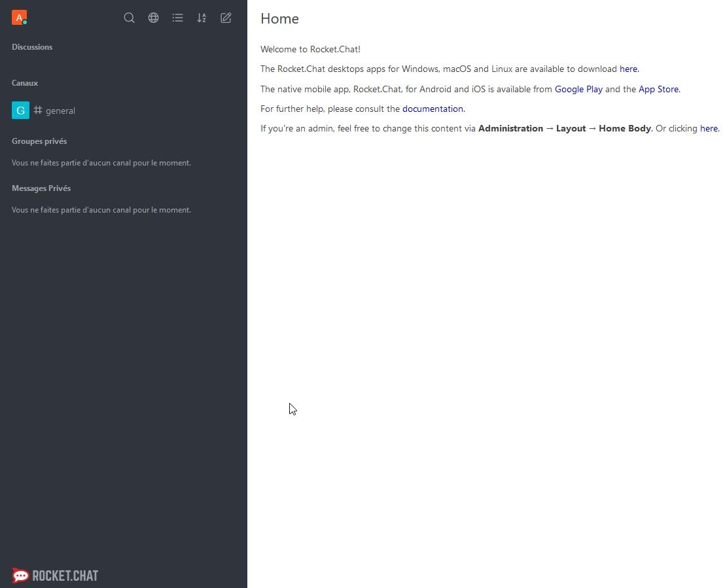Click the Rocket.Chat logo in the sidebar footer

click(55, 576)
